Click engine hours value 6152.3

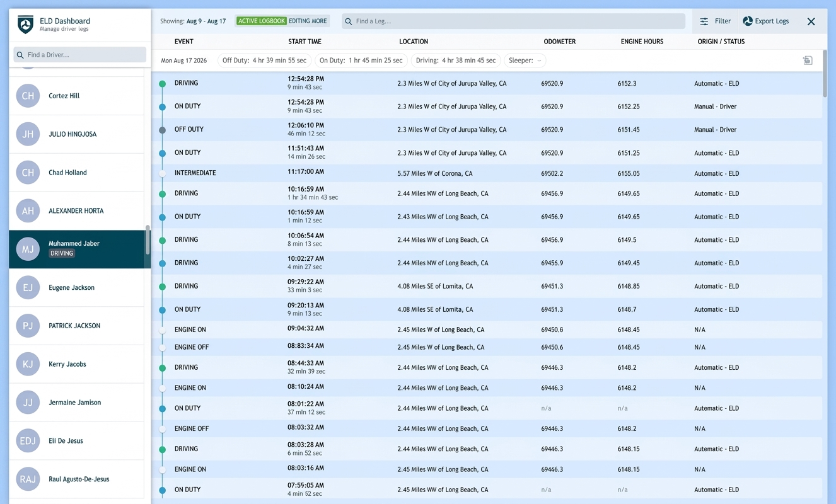[627, 83]
